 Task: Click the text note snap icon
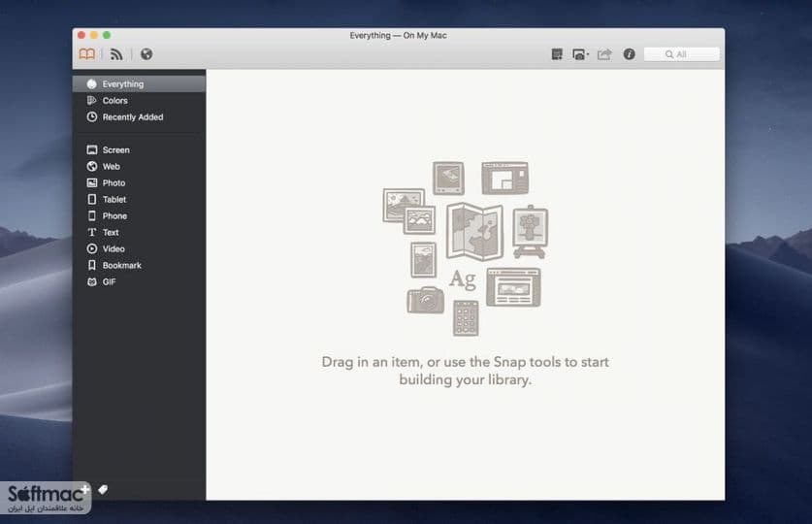tap(557, 53)
